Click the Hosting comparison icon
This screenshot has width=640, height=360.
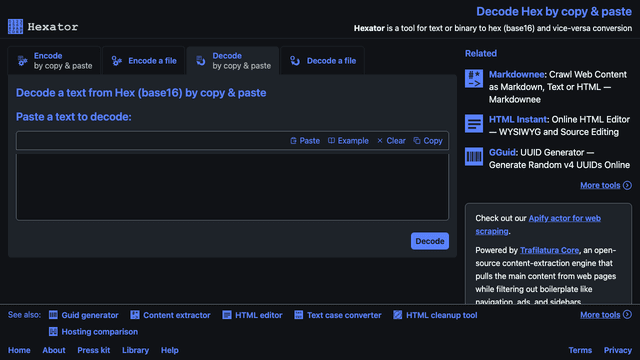pos(53,332)
